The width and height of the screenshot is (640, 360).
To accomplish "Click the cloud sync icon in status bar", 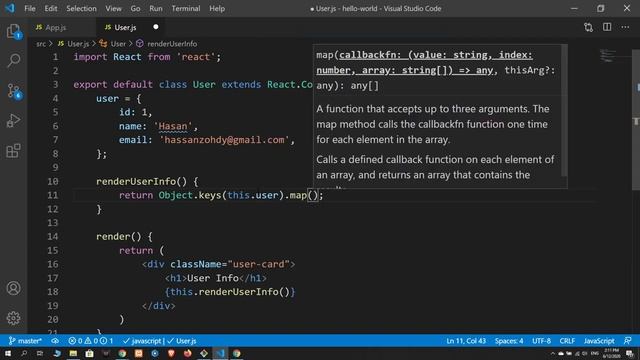I will pos(55,341).
